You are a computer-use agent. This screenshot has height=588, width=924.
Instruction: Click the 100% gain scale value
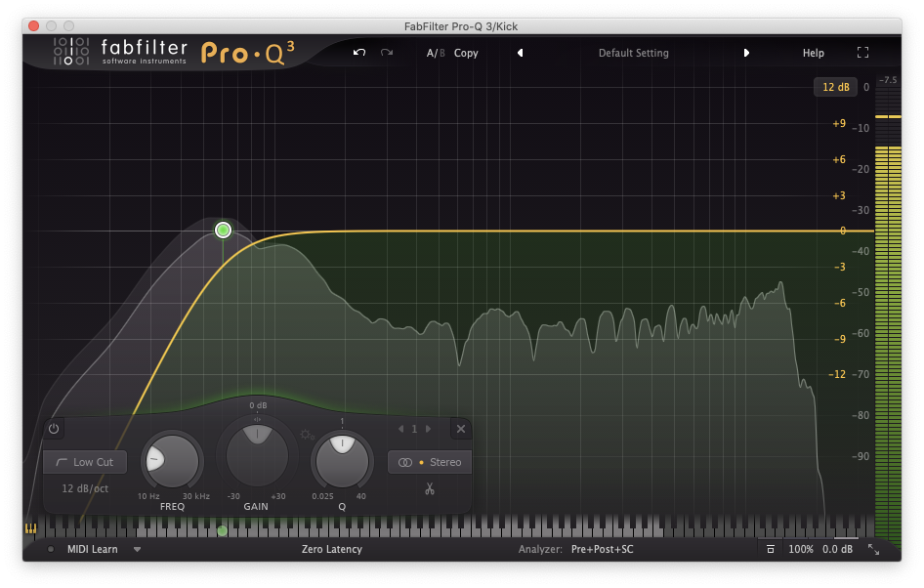click(x=800, y=549)
